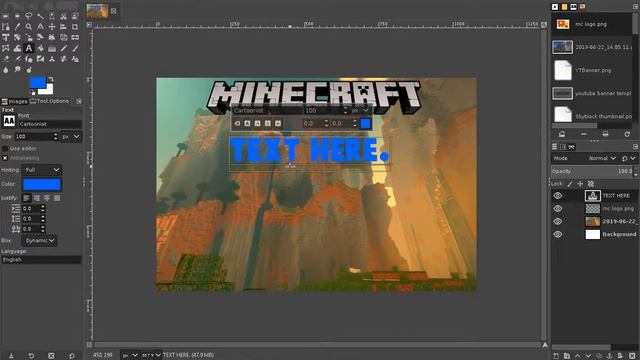Viewport: 640px width, 360px height.
Task: Select the Gradient tool
Action: [x=52, y=48]
